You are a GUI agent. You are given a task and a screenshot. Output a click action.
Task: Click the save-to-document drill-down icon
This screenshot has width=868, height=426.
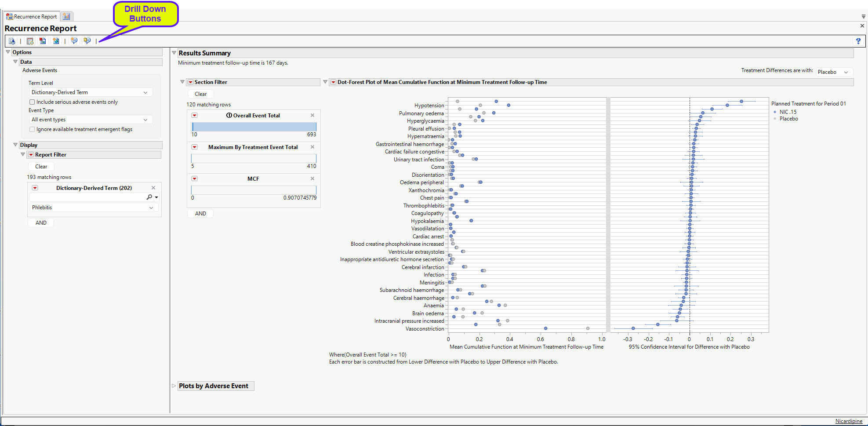tap(43, 40)
